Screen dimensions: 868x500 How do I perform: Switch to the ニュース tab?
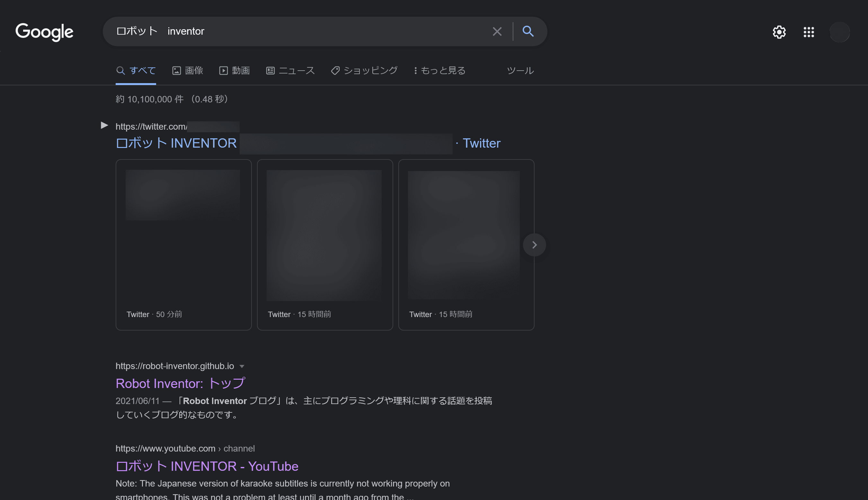(x=290, y=71)
